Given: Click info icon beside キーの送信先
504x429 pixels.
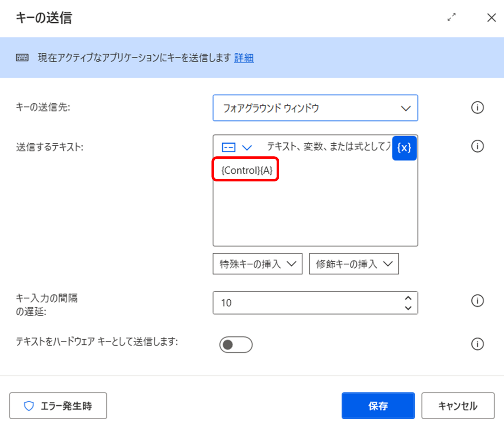Looking at the screenshot, I should click(477, 108).
